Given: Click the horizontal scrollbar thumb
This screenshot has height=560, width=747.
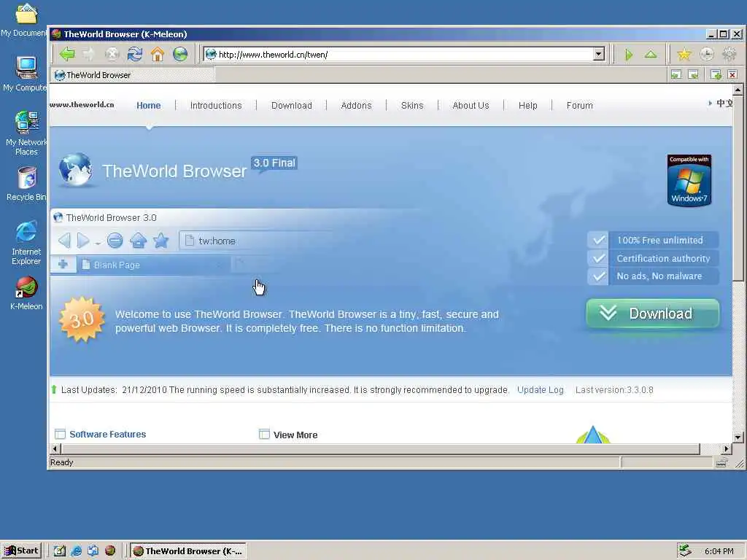Looking at the screenshot, I should [380, 448].
